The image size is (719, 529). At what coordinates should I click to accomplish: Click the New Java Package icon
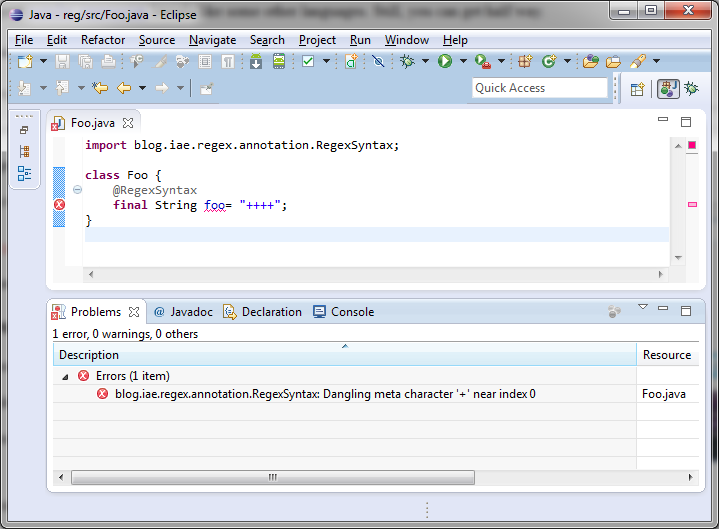point(525,61)
